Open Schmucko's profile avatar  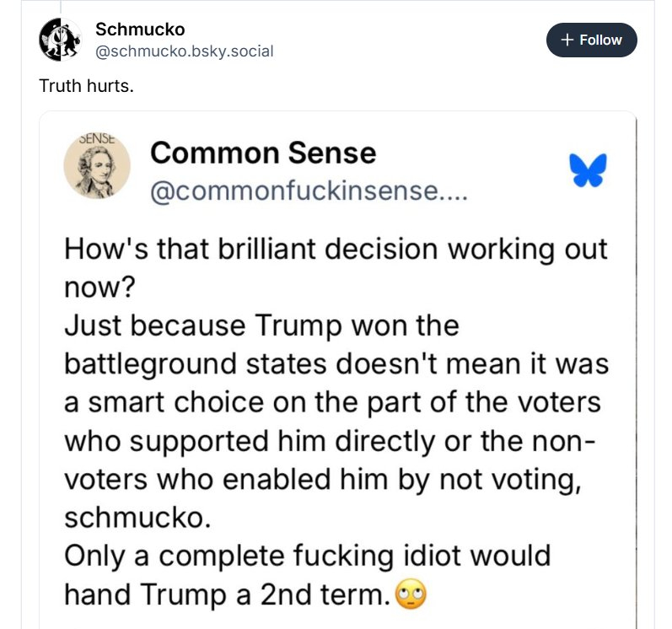60,40
